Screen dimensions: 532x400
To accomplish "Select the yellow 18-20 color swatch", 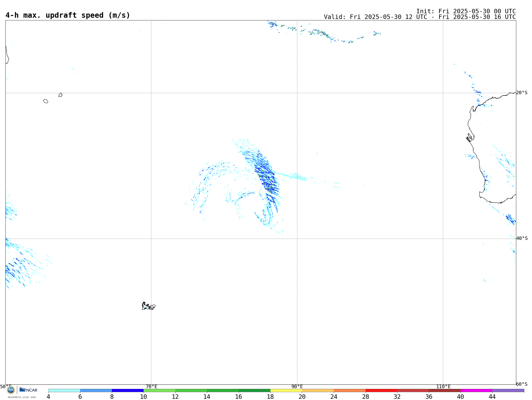I will pos(286,390).
